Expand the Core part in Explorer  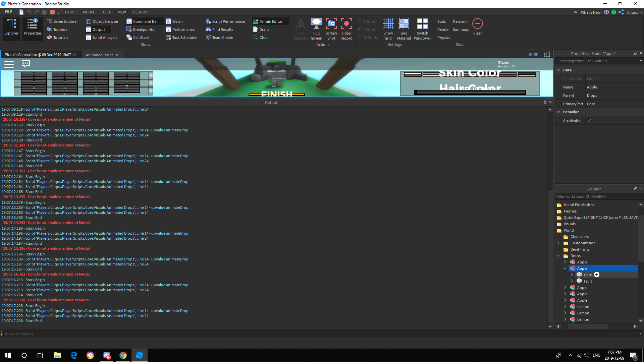pyautogui.click(x=572, y=275)
